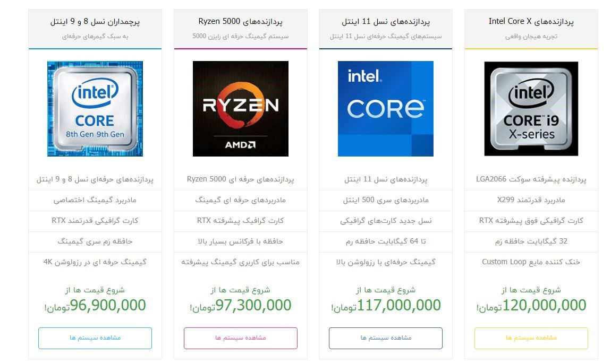Select the light blue مشاهده سیستم ها button

point(95,338)
